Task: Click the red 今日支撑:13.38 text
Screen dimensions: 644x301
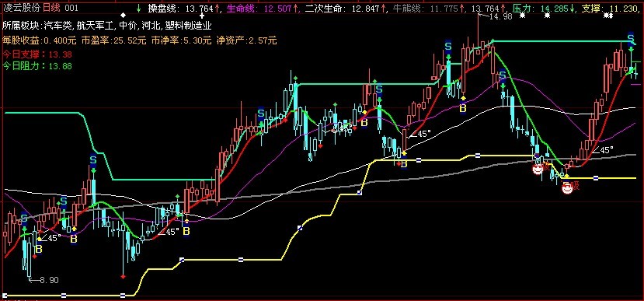Action: pos(37,54)
